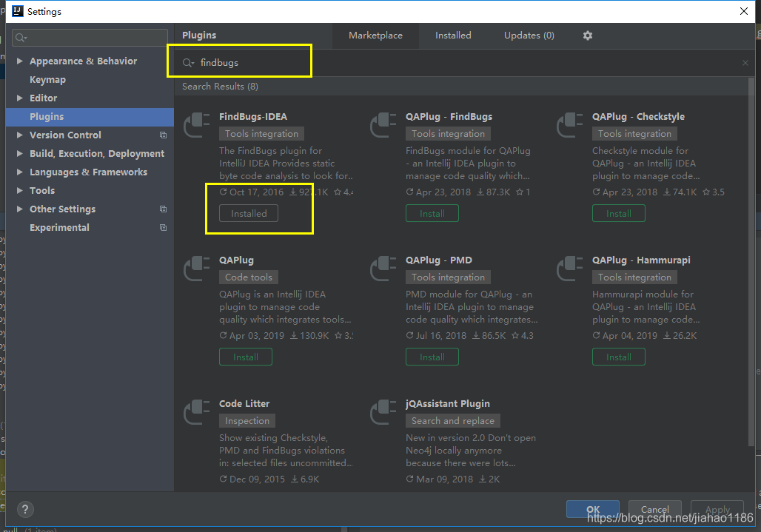Click the help question mark icon

(x=24, y=509)
